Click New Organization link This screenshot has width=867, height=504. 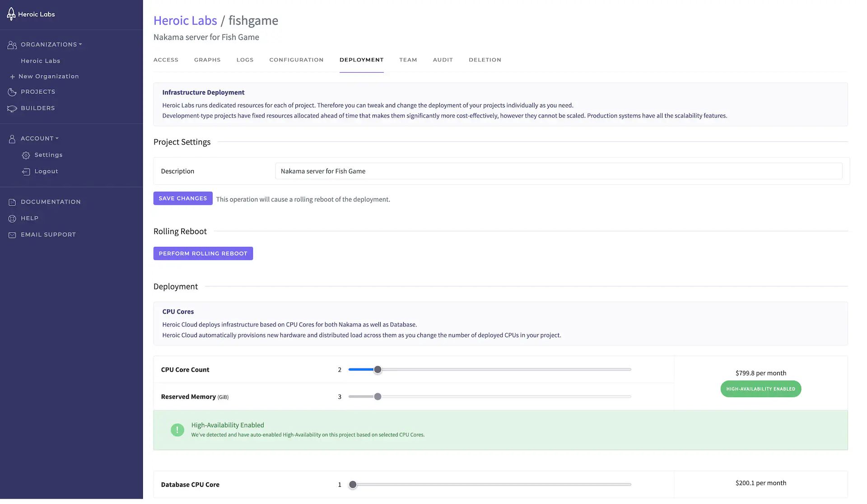[48, 76]
